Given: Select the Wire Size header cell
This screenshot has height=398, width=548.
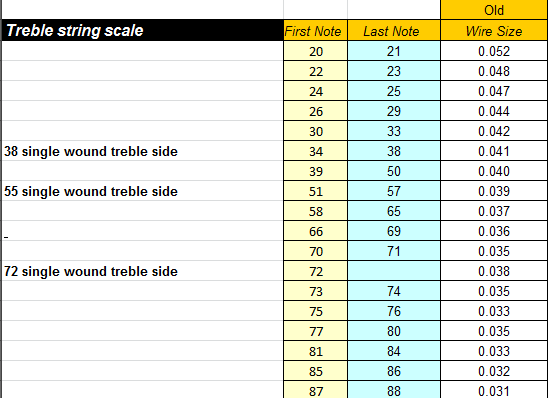Looking at the screenshot, I should pos(494,31).
